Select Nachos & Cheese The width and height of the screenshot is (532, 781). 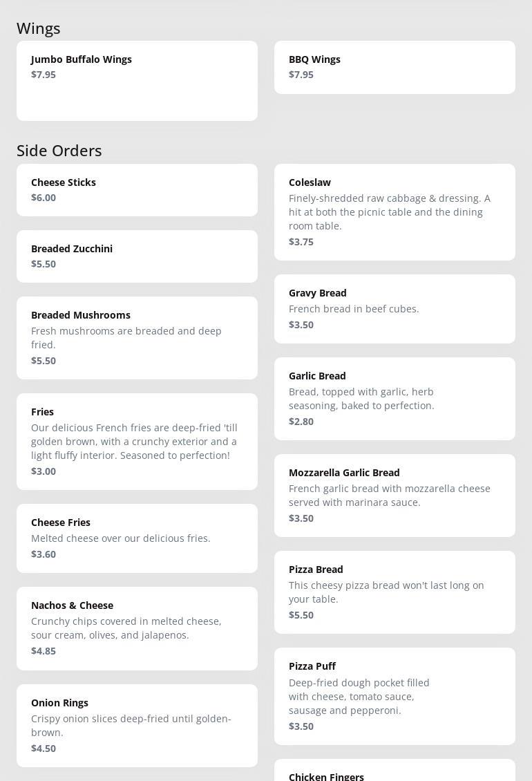(x=137, y=628)
